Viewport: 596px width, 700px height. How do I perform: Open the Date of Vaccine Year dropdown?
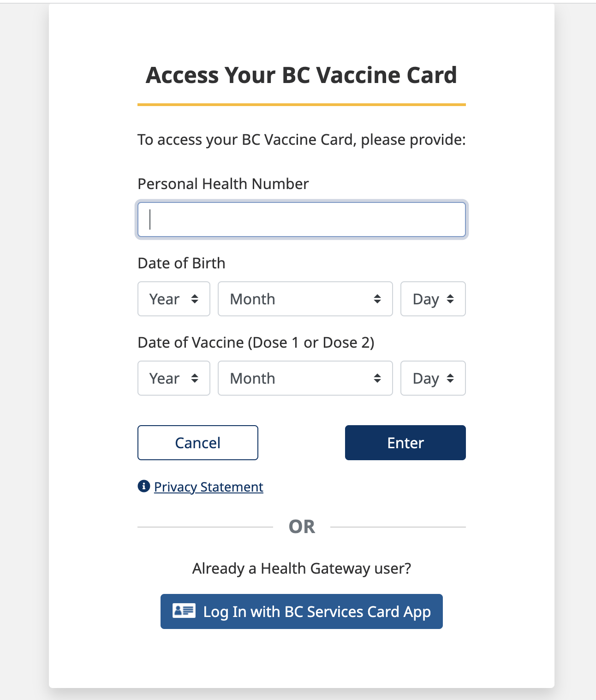click(x=174, y=378)
